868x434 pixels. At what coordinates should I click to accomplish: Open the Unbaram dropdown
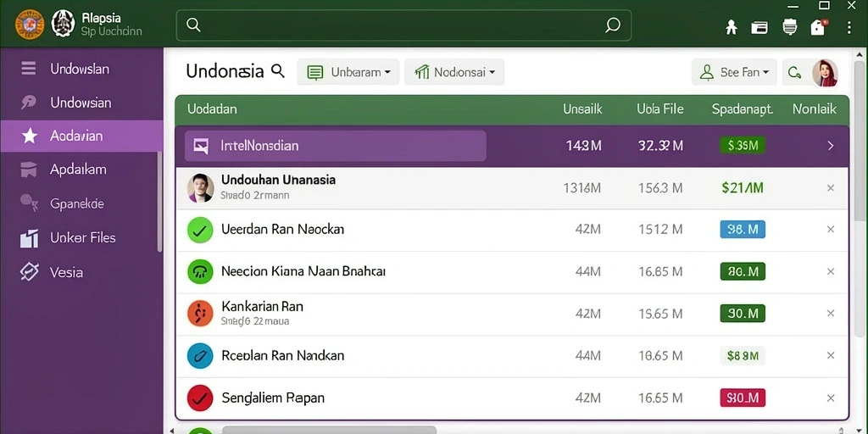(x=348, y=72)
